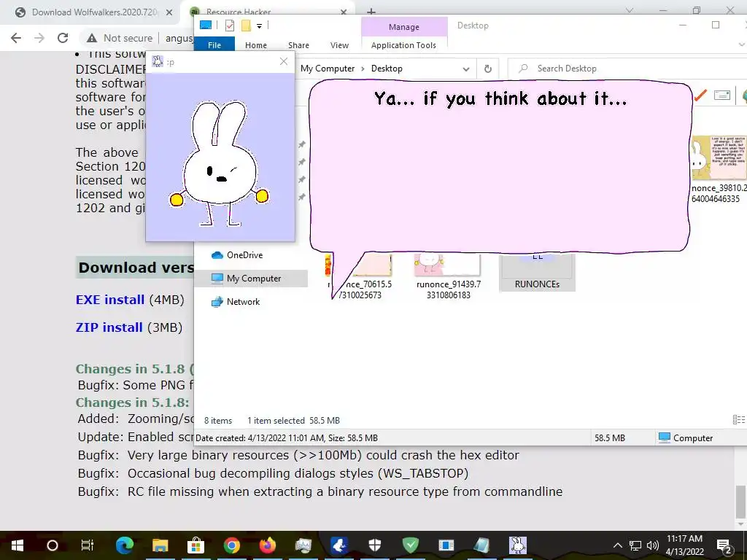Image resolution: width=747 pixels, height=560 pixels.
Task: Click '1 item selected 58.5 MB' status text
Action: [293, 421]
